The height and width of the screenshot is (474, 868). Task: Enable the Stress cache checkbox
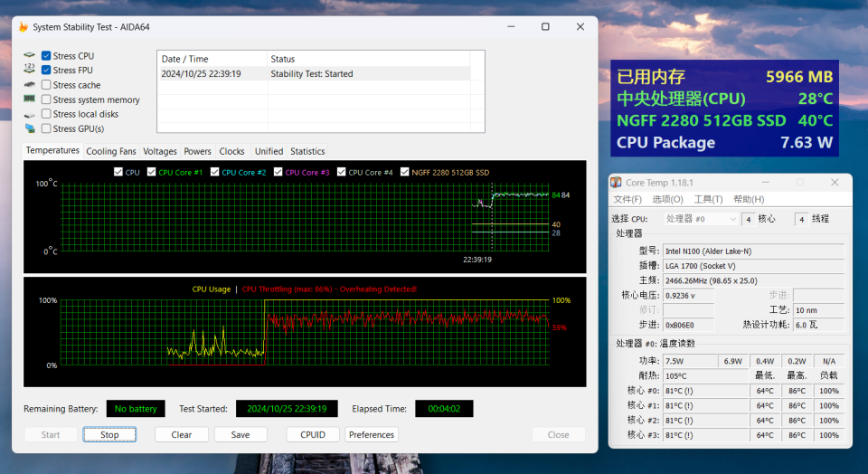pos(46,85)
